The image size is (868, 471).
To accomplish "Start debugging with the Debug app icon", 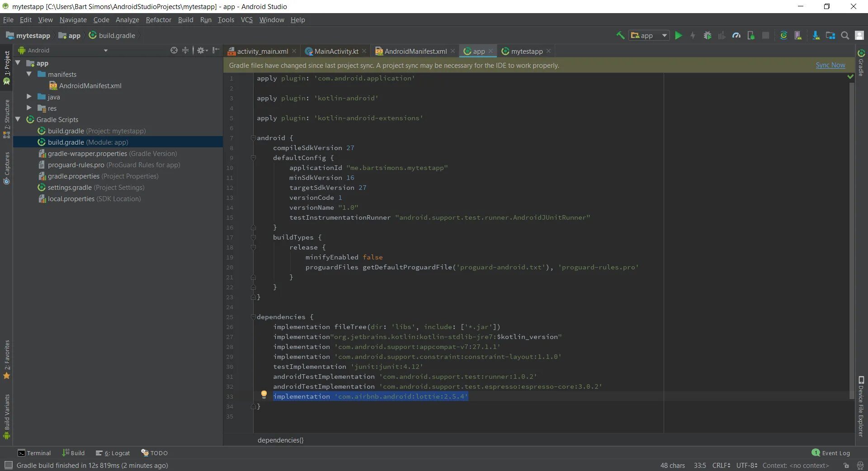I will click(x=708, y=35).
